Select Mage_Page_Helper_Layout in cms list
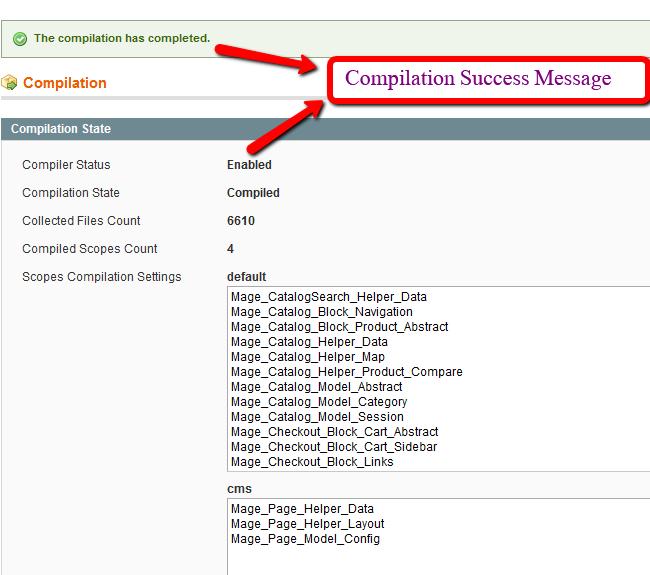The height and width of the screenshot is (575, 650). click(x=308, y=524)
